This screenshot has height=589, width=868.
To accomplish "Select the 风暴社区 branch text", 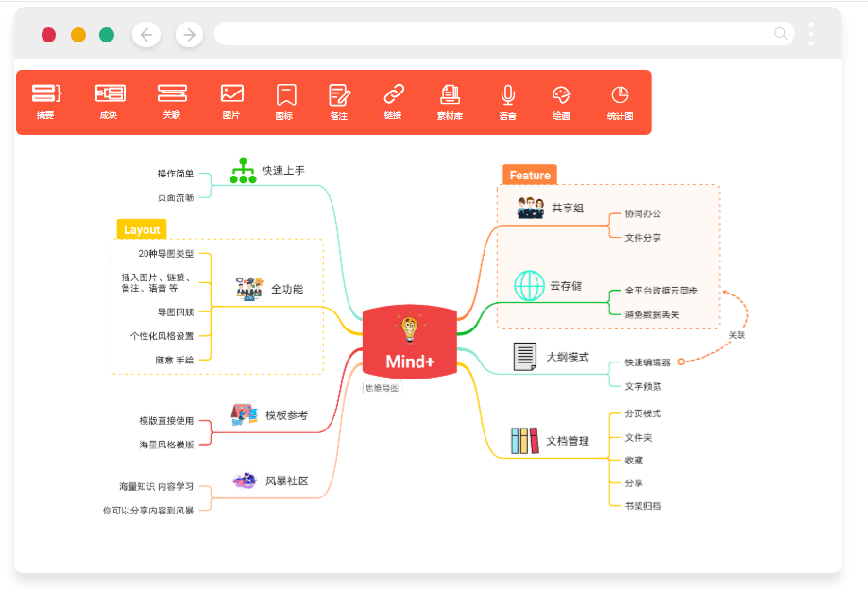I will [x=287, y=480].
